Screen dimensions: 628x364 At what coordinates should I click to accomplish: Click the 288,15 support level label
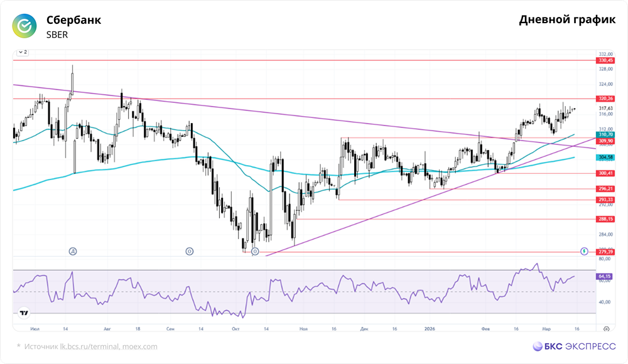tap(605, 219)
